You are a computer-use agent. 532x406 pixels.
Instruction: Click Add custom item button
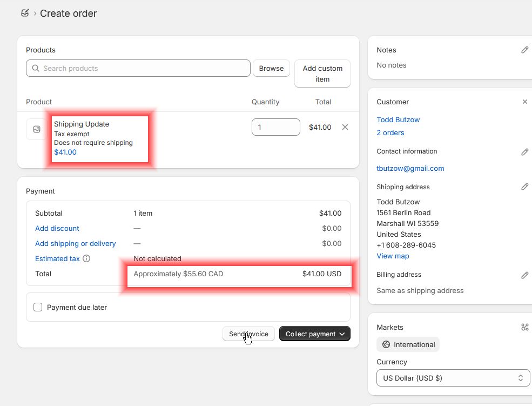(x=322, y=74)
